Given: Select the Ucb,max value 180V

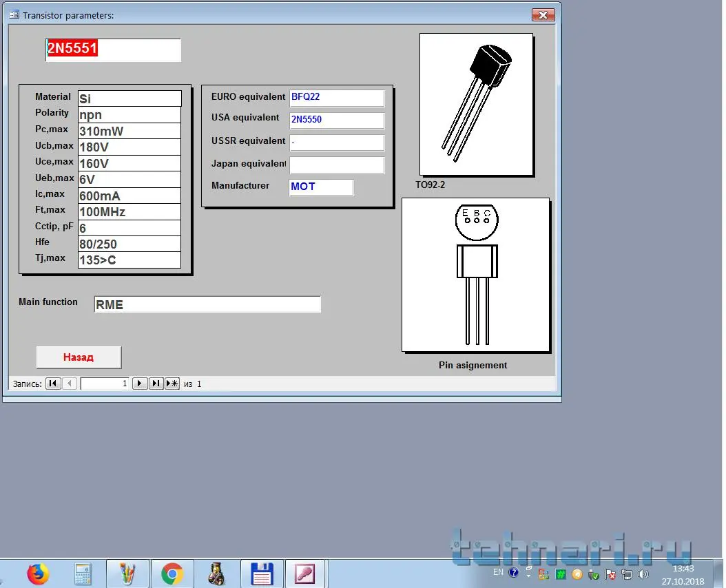Looking at the screenshot, I should [129, 147].
